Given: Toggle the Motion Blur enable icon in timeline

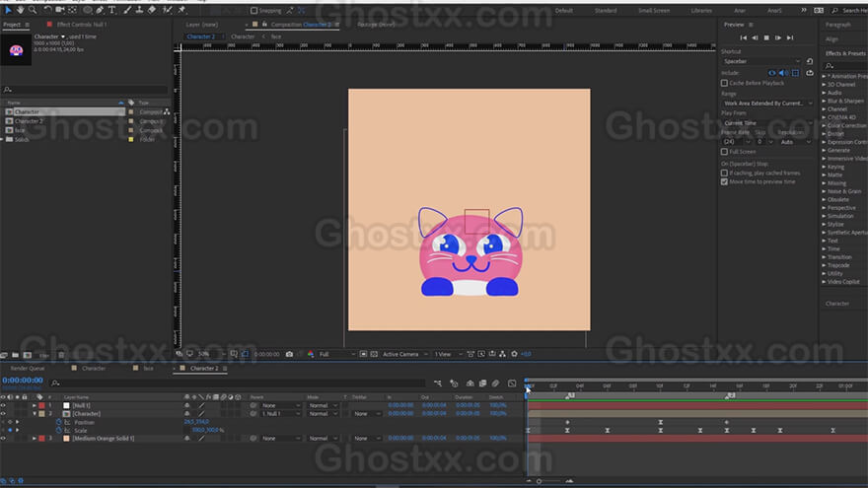Looking at the screenshot, I should pyautogui.click(x=495, y=383).
